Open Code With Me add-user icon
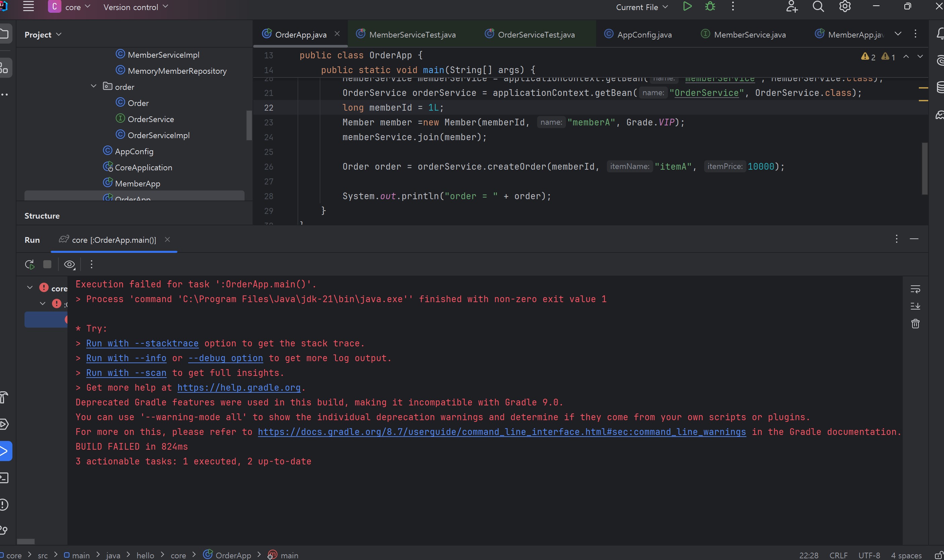Screen dimensions: 944x560 click(791, 6)
